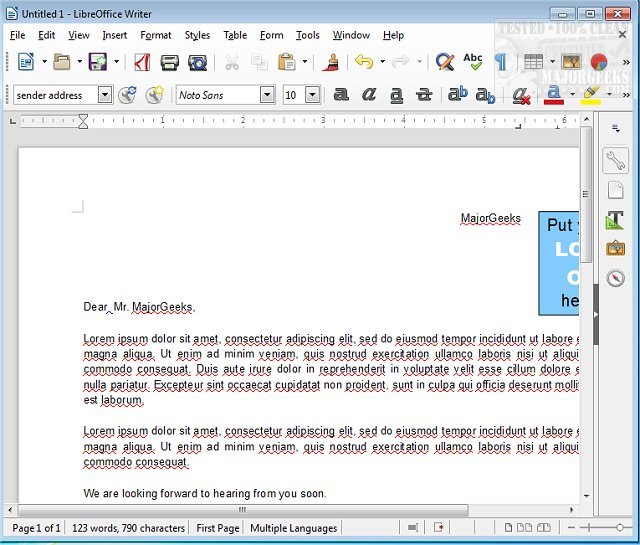Click the Paste clipboard icon
The image size is (640, 545).
(287, 62)
